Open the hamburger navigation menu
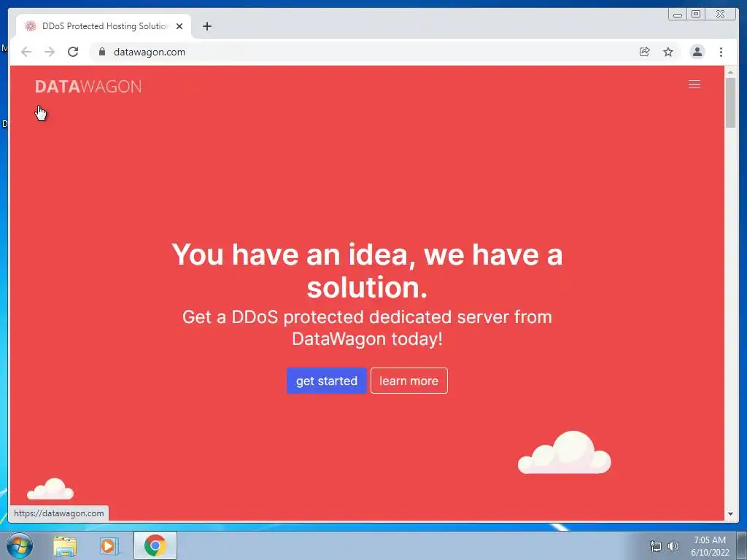This screenshot has width=747, height=560. (x=694, y=85)
